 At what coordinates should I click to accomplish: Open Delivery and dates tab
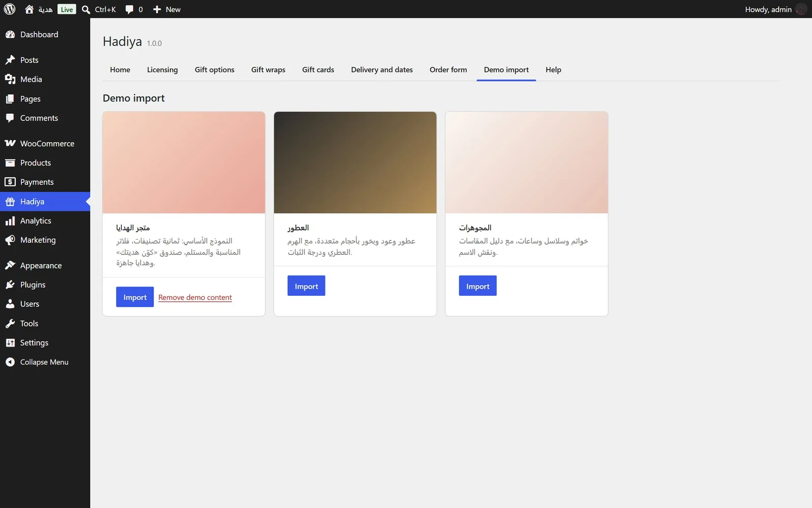pyautogui.click(x=382, y=70)
